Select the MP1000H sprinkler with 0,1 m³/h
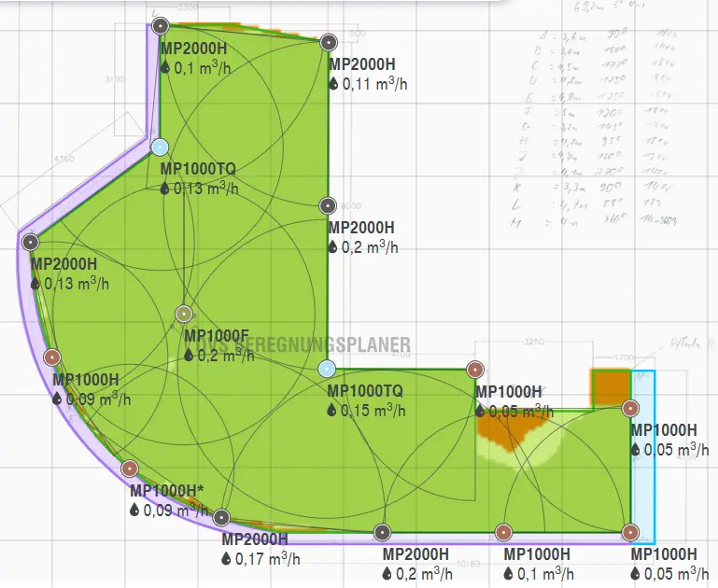This screenshot has width=718, height=588. coord(503,533)
